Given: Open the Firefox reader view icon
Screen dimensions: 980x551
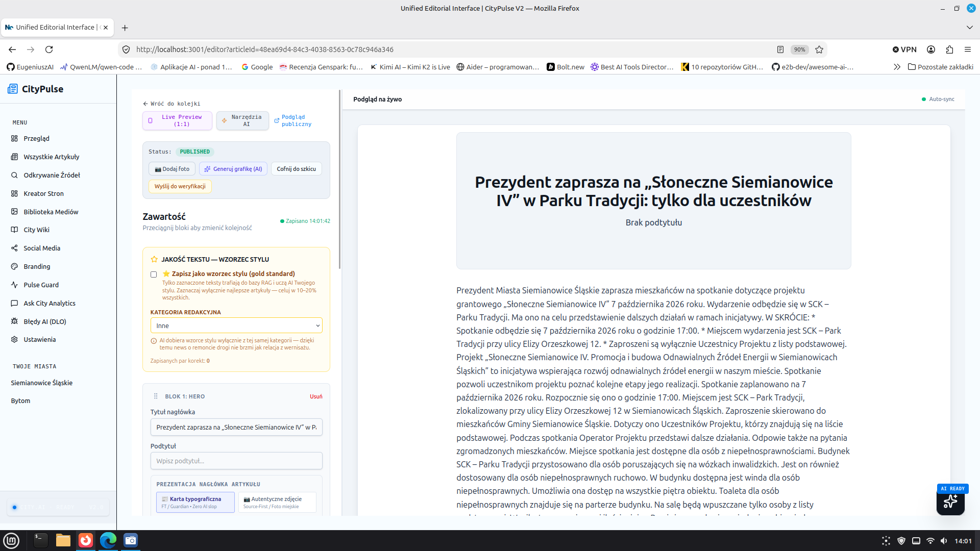Looking at the screenshot, I should [780, 49].
